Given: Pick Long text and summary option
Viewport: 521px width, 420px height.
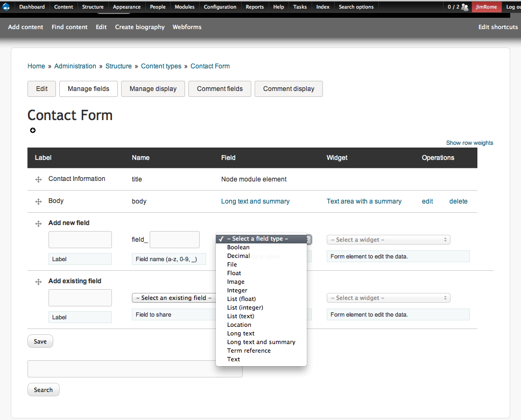Looking at the screenshot, I should click(261, 342).
